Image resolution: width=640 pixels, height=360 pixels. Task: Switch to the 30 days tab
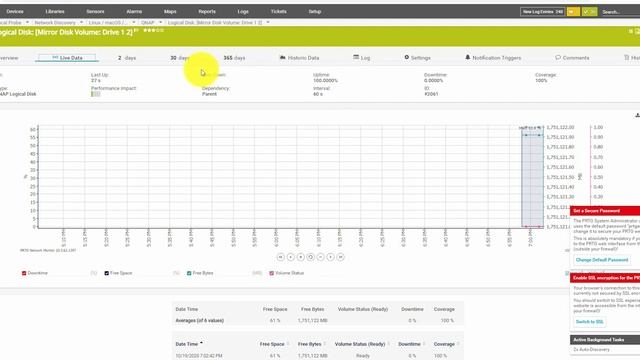point(180,58)
